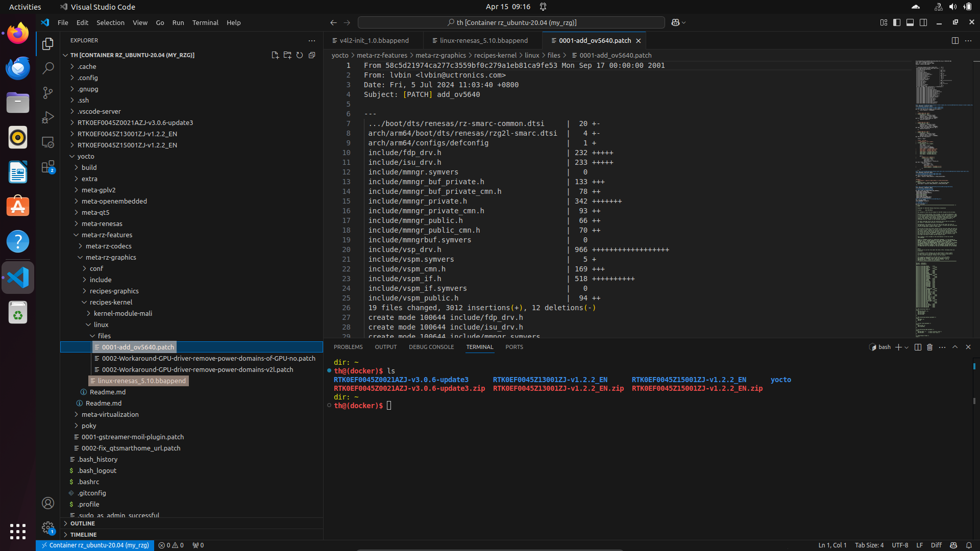Click the files breadcrumb segment
Screen dimensions: 980x551
pyautogui.click(x=554, y=55)
